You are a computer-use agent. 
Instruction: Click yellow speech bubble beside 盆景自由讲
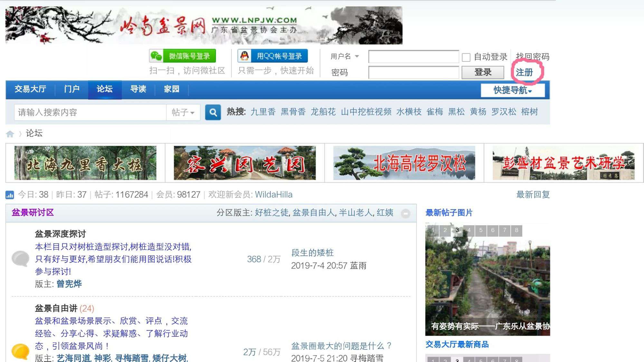20,351
